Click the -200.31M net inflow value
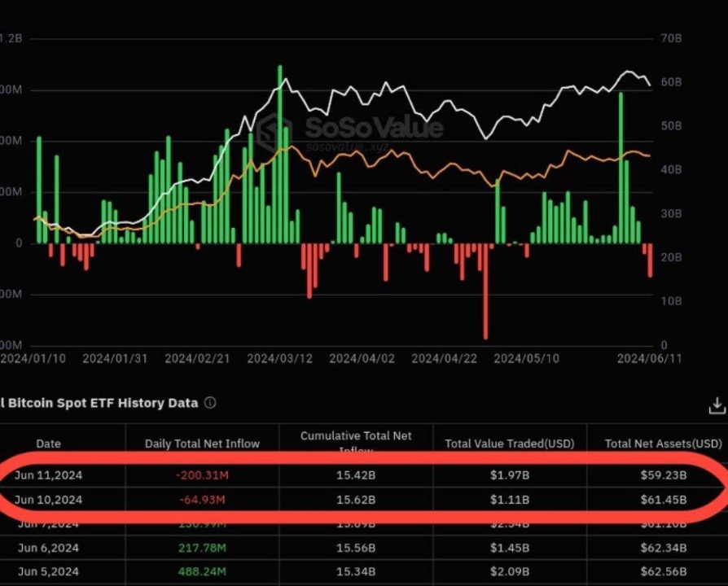This screenshot has height=586, width=728. click(x=201, y=475)
